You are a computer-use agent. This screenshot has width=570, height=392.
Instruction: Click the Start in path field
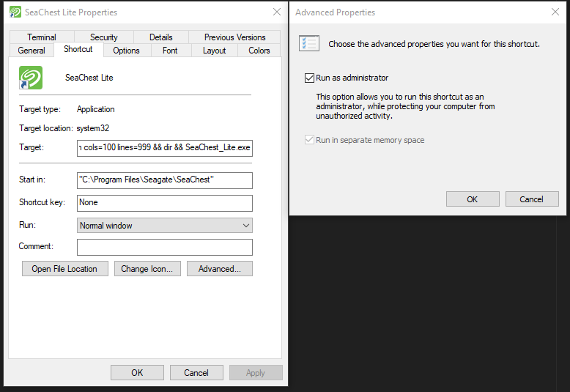click(165, 180)
